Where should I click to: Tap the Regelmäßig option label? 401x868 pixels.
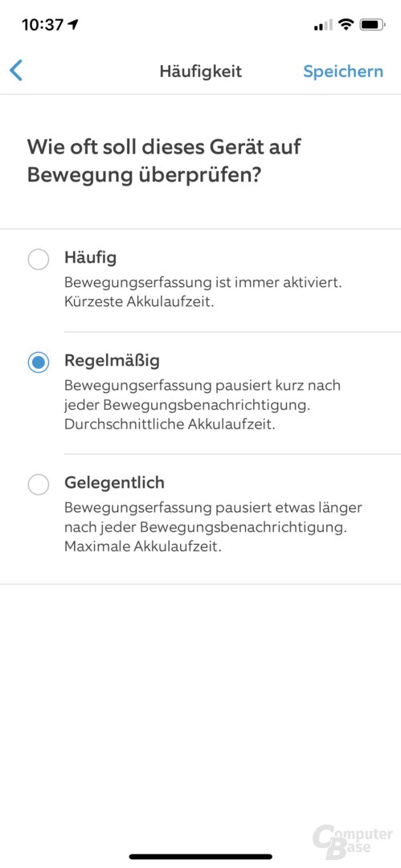[112, 361]
